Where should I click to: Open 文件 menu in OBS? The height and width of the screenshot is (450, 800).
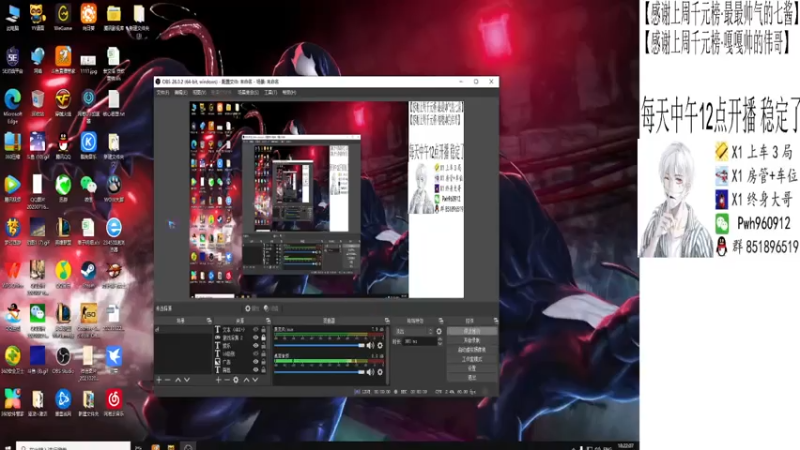click(x=163, y=92)
